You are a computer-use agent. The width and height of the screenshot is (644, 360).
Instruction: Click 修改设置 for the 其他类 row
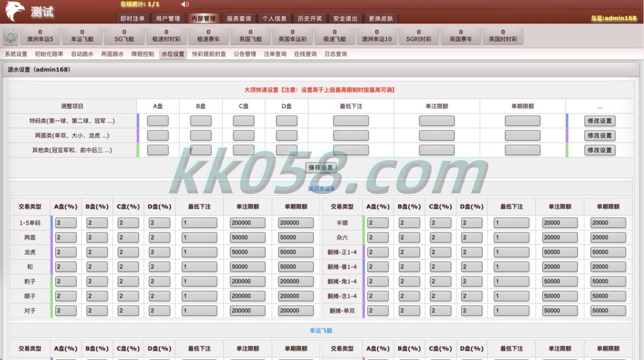tap(599, 150)
